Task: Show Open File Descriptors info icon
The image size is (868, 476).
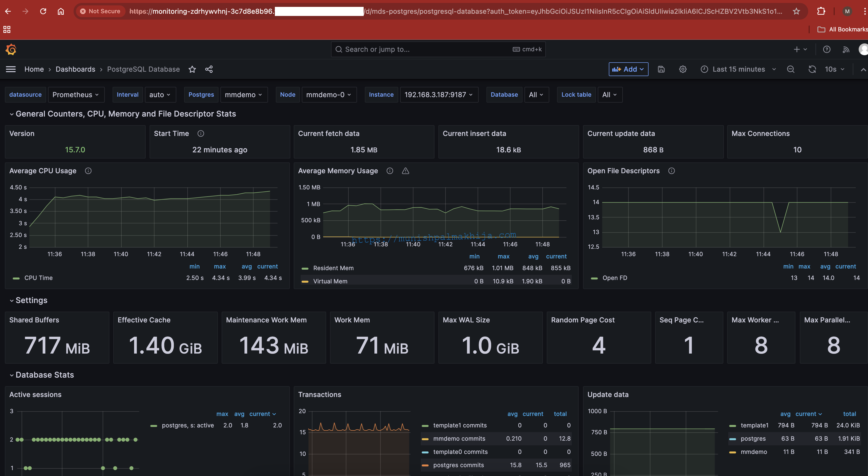Action: pos(672,171)
